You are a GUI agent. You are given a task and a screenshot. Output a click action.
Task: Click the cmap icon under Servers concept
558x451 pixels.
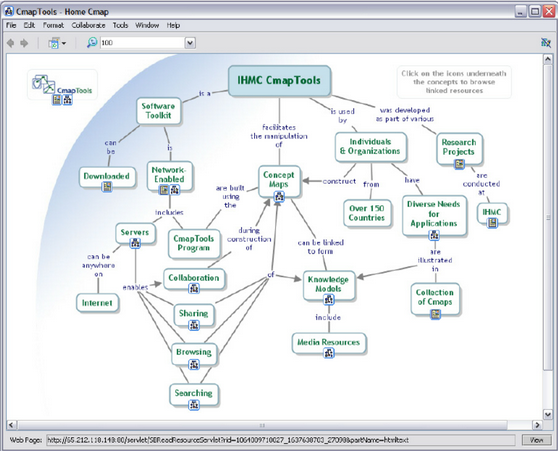(135, 243)
